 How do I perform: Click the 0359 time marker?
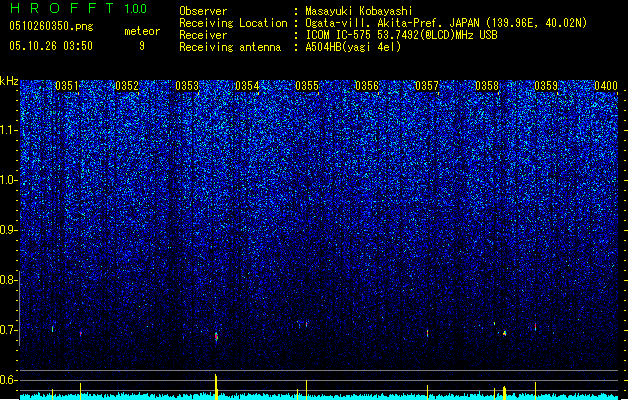546,86
